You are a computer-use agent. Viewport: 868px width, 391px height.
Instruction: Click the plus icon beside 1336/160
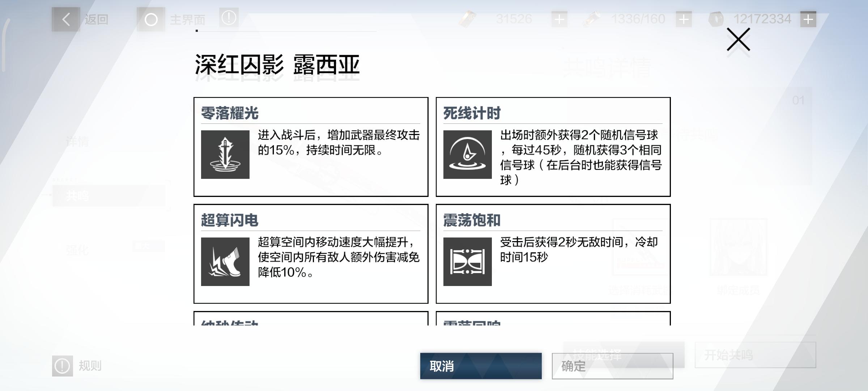click(684, 19)
